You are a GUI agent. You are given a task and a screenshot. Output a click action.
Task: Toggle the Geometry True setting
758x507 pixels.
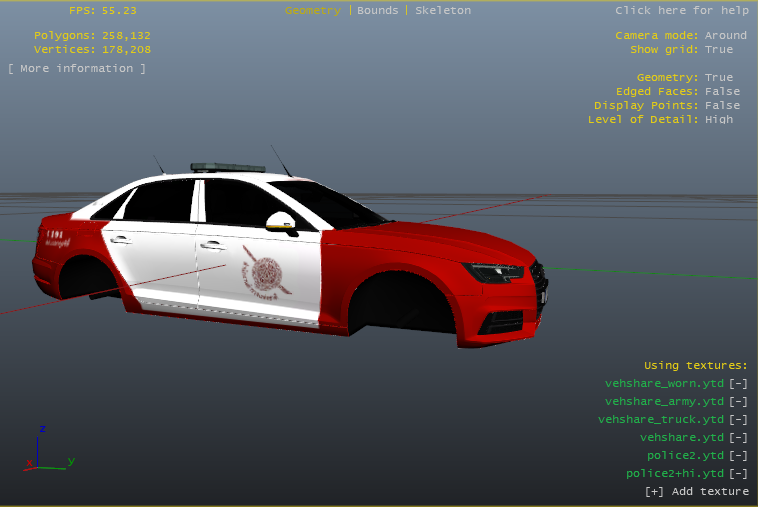click(719, 77)
